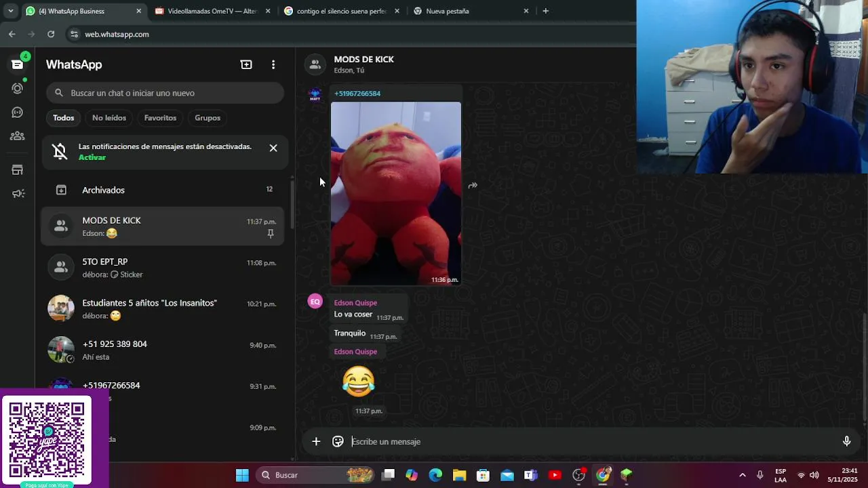This screenshot has width=868, height=488.
Task: Click the site information icon
Action: click(x=74, y=34)
